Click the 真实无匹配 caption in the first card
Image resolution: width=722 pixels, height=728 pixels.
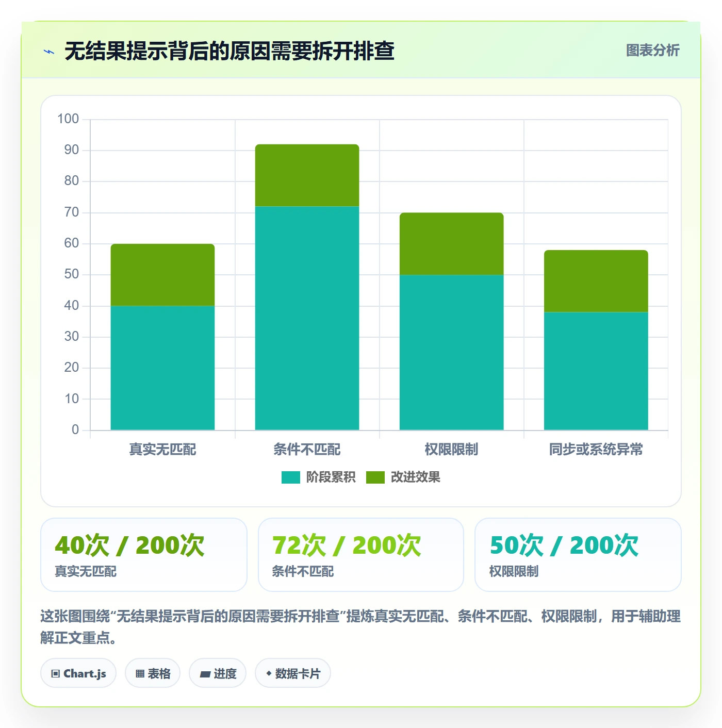(86, 571)
